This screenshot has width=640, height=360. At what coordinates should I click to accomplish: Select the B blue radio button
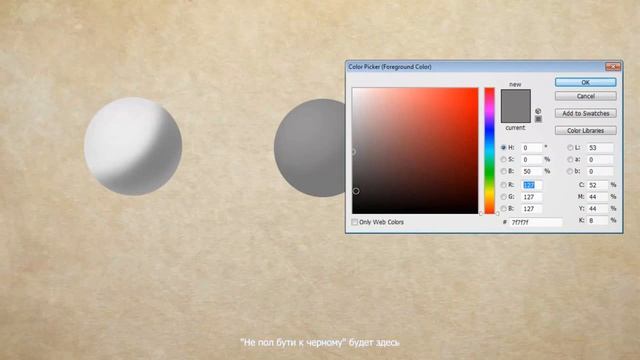(x=503, y=209)
